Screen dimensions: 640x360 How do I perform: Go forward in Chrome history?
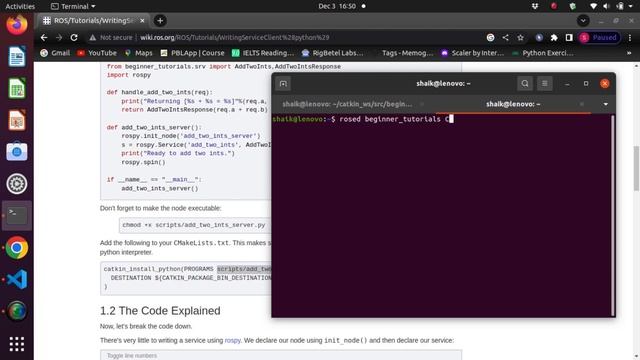click(59, 38)
